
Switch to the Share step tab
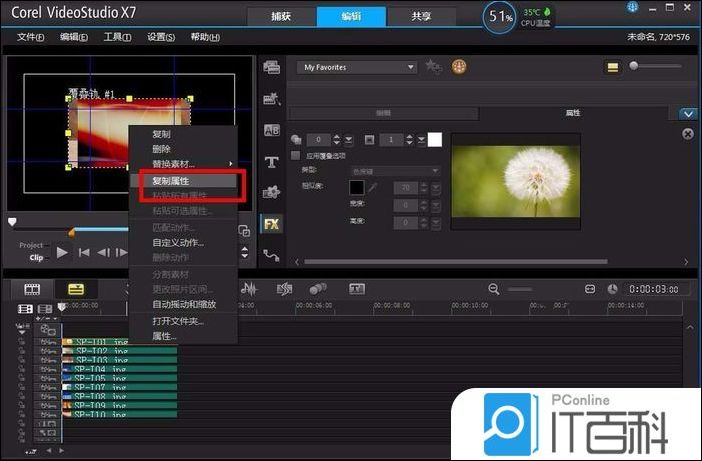coord(421,17)
